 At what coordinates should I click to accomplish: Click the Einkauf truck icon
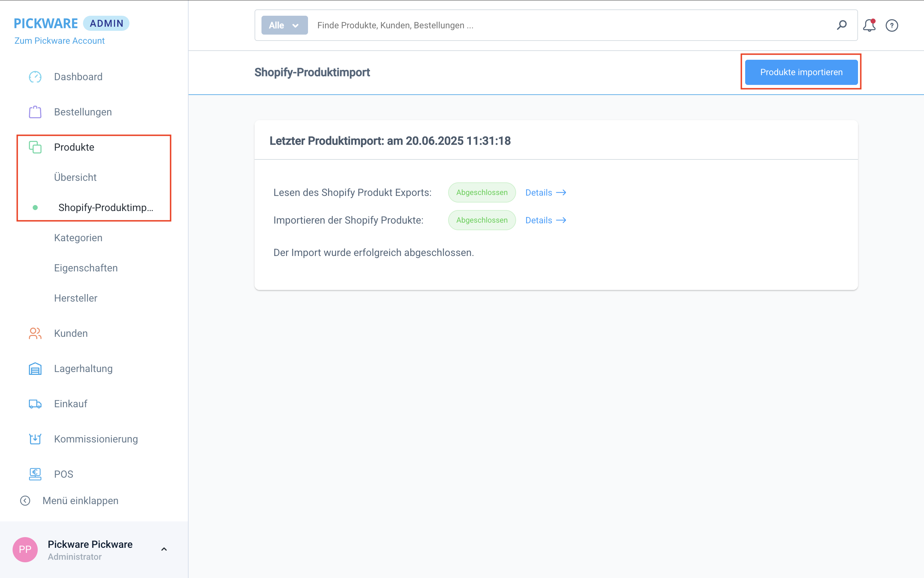point(35,404)
